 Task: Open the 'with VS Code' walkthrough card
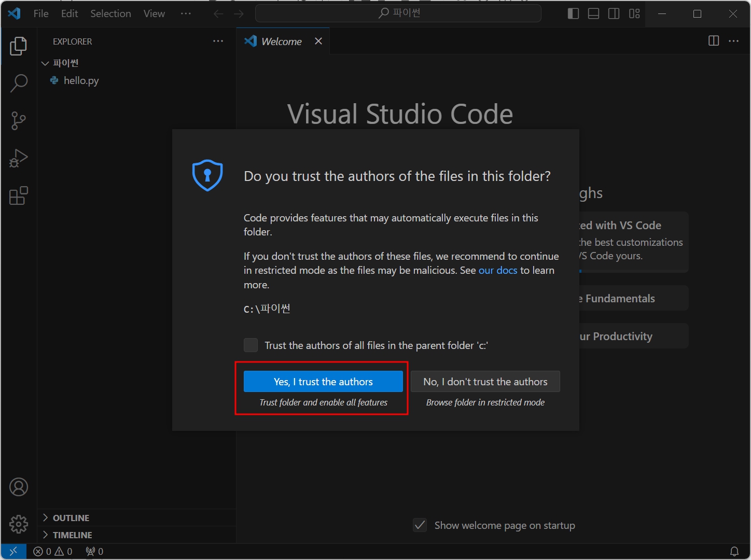coord(633,242)
